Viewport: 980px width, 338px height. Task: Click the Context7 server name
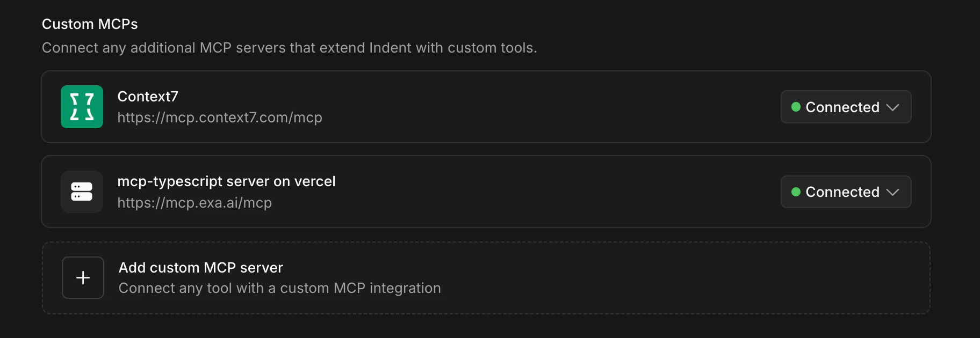point(147,96)
